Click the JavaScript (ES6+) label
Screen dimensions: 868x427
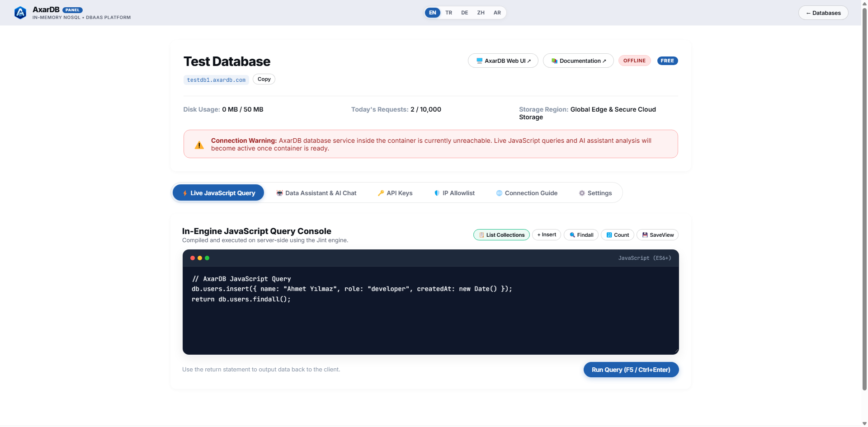coord(645,258)
